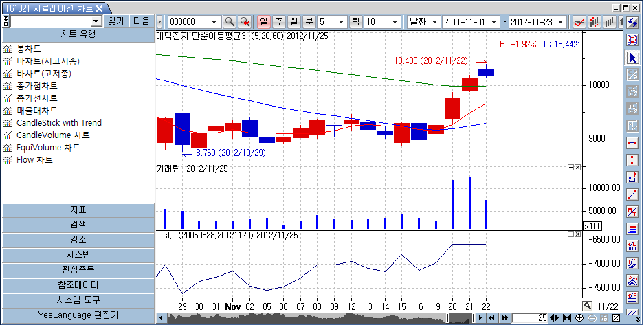Expand the 날짜 range type dropdown
Screen dimensions: 644x325
click(x=434, y=22)
